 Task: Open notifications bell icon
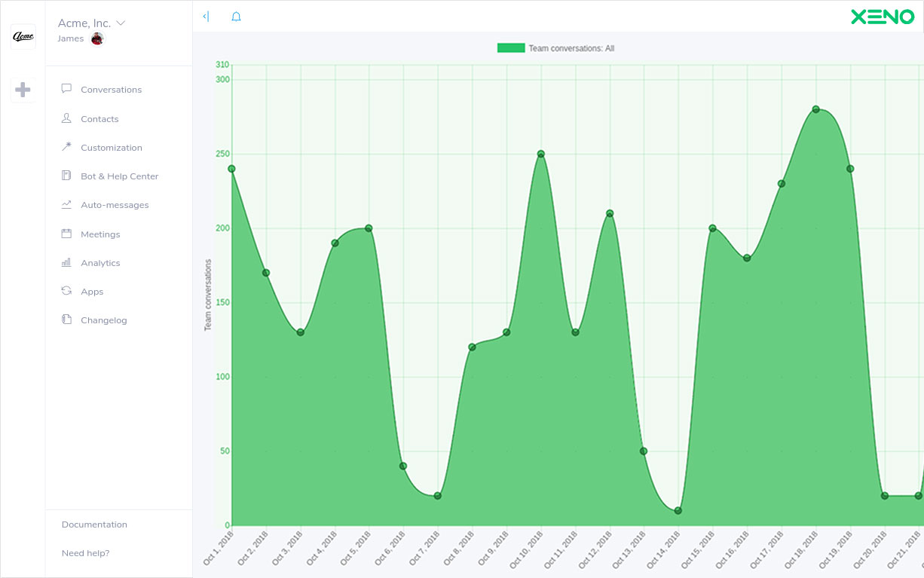[x=236, y=17]
